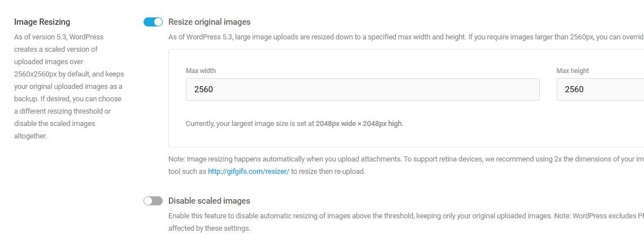Image resolution: width=644 pixels, height=247 pixels.
Task: Select the 'Max width' field label
Action: [201, 71]
